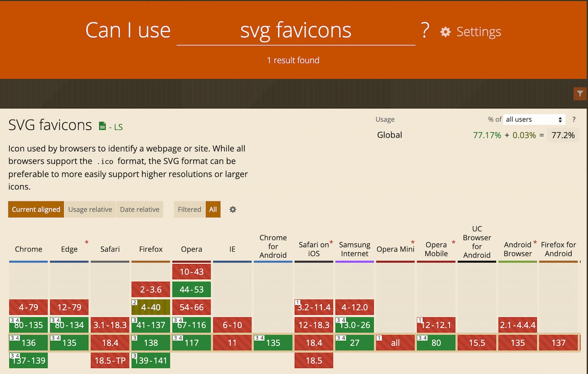Click the IE column header
This screenshot has height=374, width=588.
coord(232,249)
